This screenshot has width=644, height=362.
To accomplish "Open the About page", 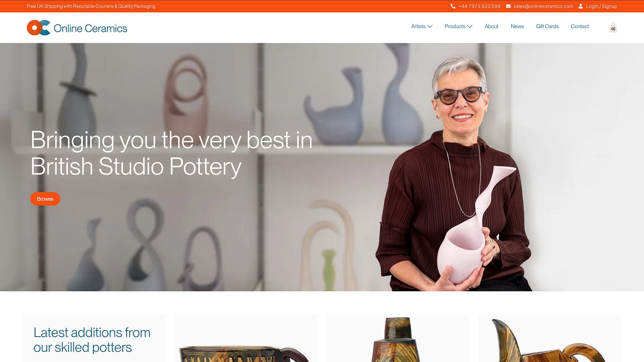I will pyautogui.click(x=491, y=27).
